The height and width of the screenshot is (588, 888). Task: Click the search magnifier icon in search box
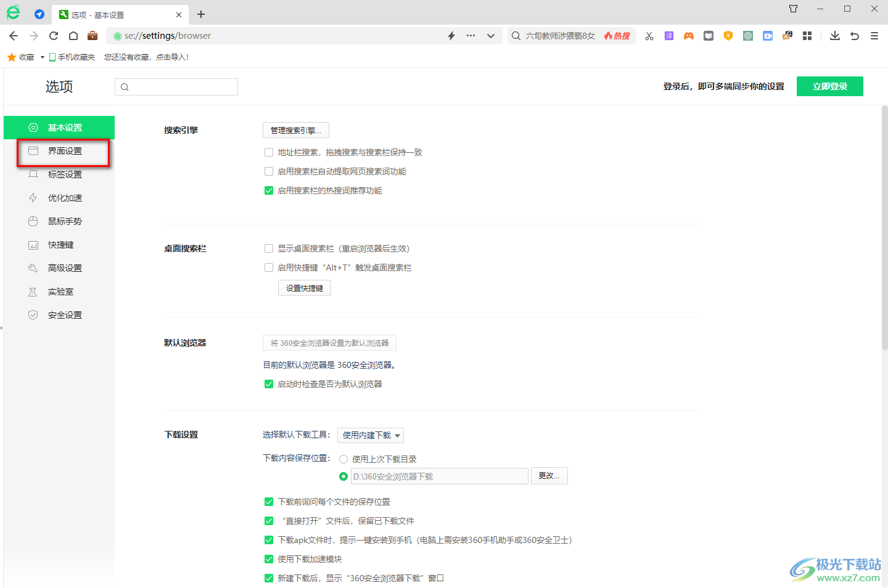[516, 36]
